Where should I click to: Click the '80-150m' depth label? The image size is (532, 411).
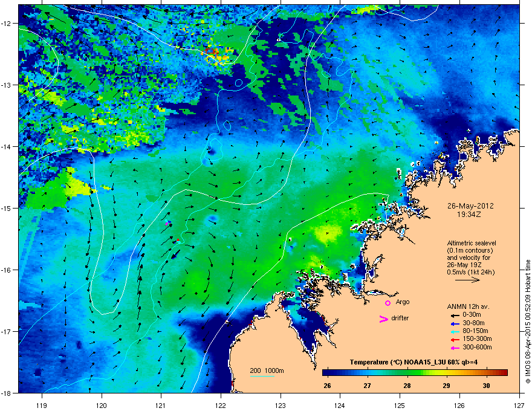475,331
